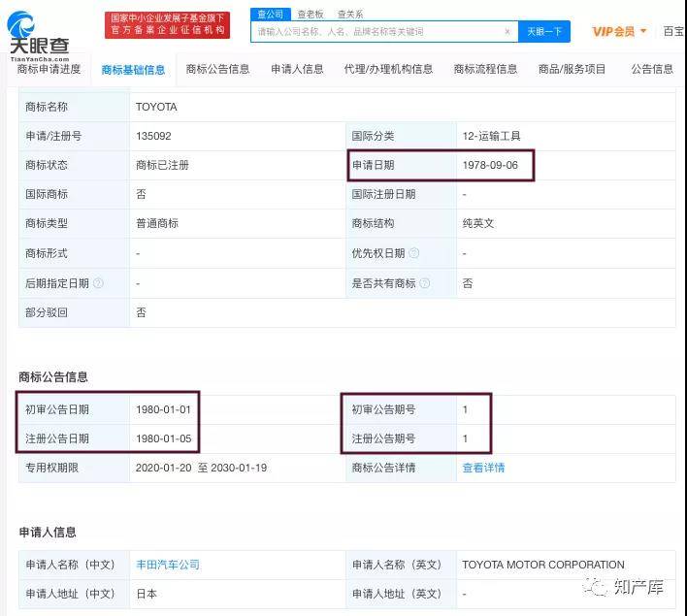This screenshot has height=616, width=687.
Task: Switch to 代理/办理机构信息 tab
Action: [x=388, y=69]
